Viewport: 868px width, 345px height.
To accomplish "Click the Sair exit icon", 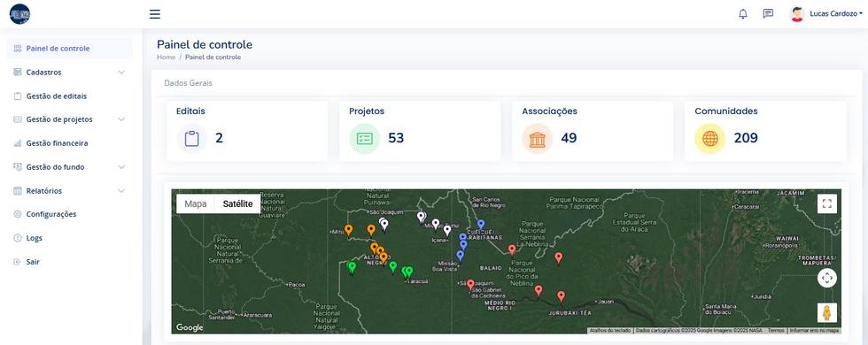I will pos(17,262).
